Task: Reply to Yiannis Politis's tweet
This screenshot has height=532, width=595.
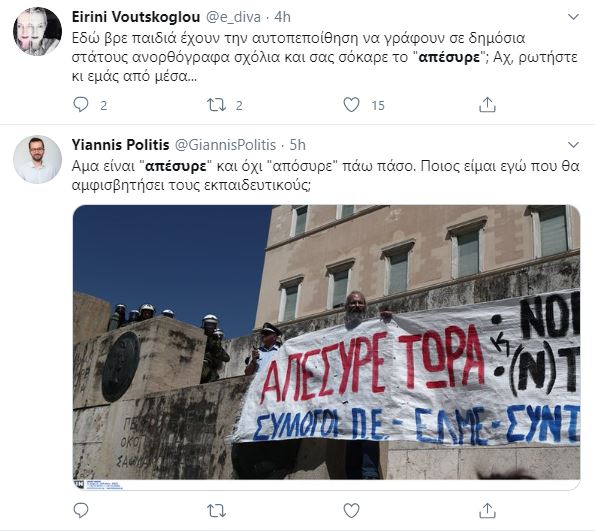Action: point(80,511)
